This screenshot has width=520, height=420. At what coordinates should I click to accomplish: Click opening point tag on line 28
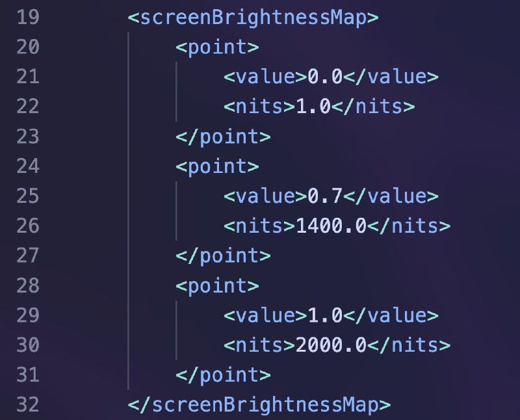[217, 286]
